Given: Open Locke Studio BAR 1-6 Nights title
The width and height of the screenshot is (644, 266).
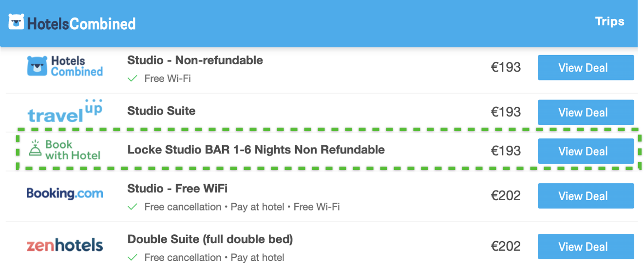Looking at the screenshot, I should pos(256,150).
